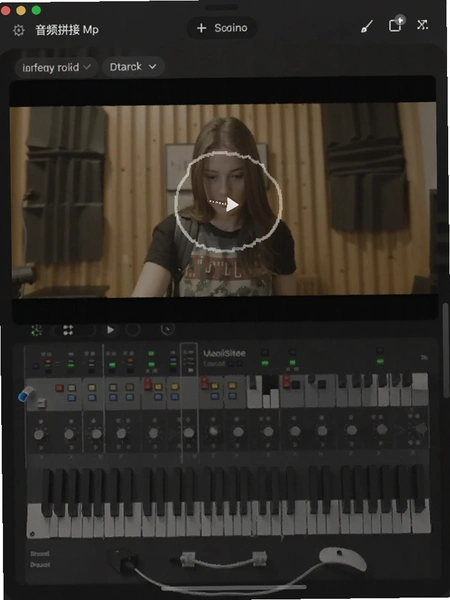The width and height of the screenshot is (450, 600).
Task: Click the clock dial icon in the transport bar
Action: (x=168, y=329)
